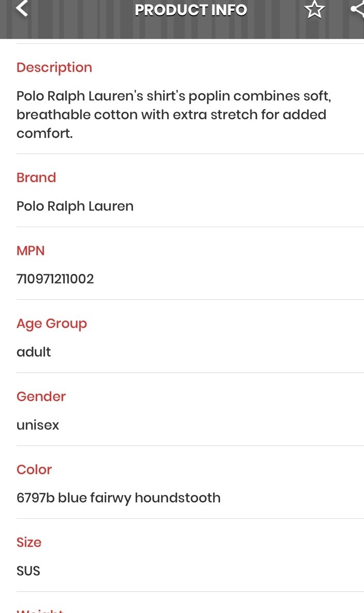Image resolution: width=364 pixels, height=613 pixels.
Task: Tap the Gender field label
Action: tap(41, 397)
